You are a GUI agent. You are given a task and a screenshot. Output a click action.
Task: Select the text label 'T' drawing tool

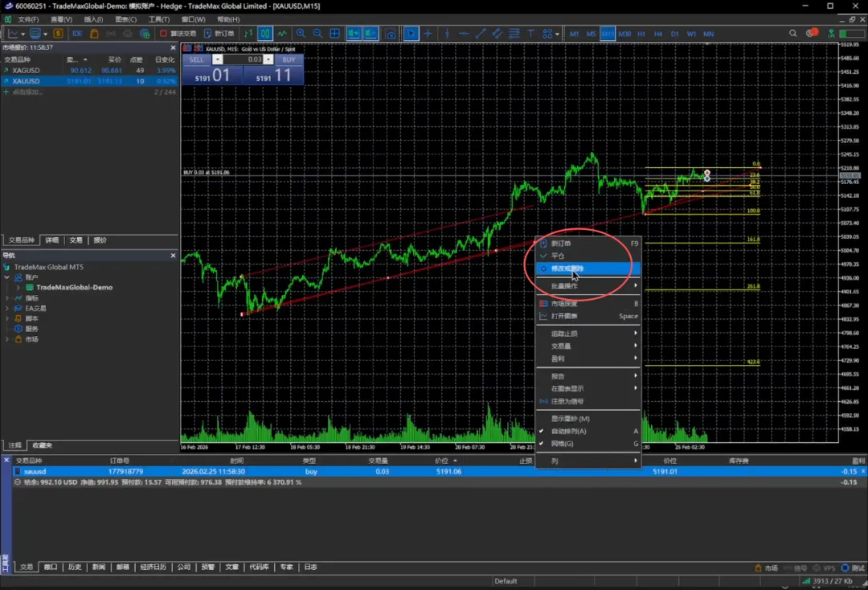point(530,34)
